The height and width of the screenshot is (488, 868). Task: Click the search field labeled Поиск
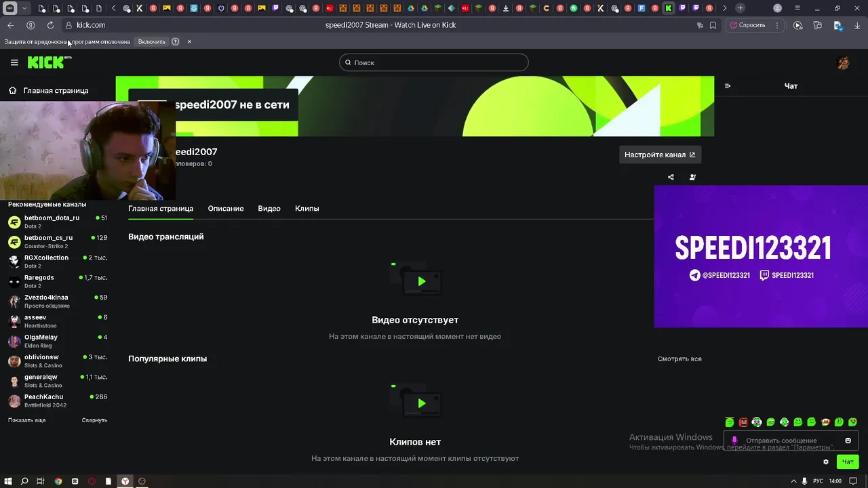coord(434,62)
